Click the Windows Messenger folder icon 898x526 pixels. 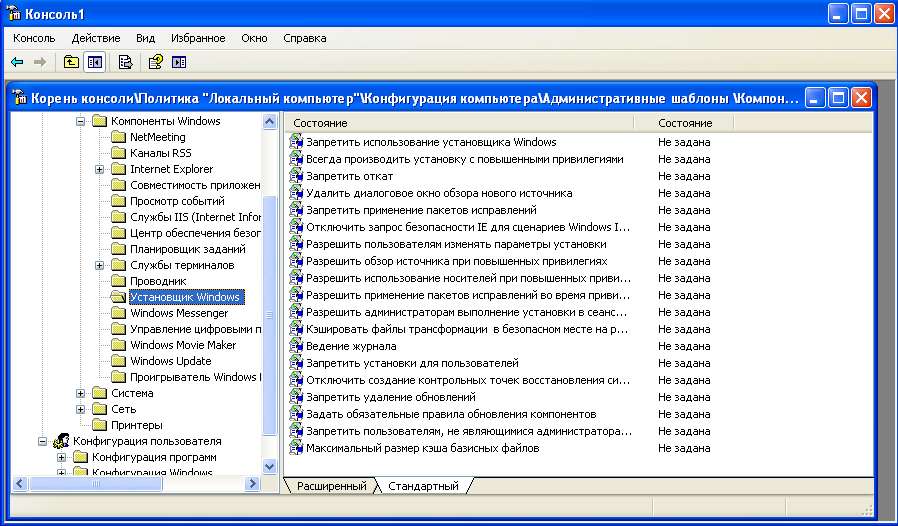[x=119, y=313]
